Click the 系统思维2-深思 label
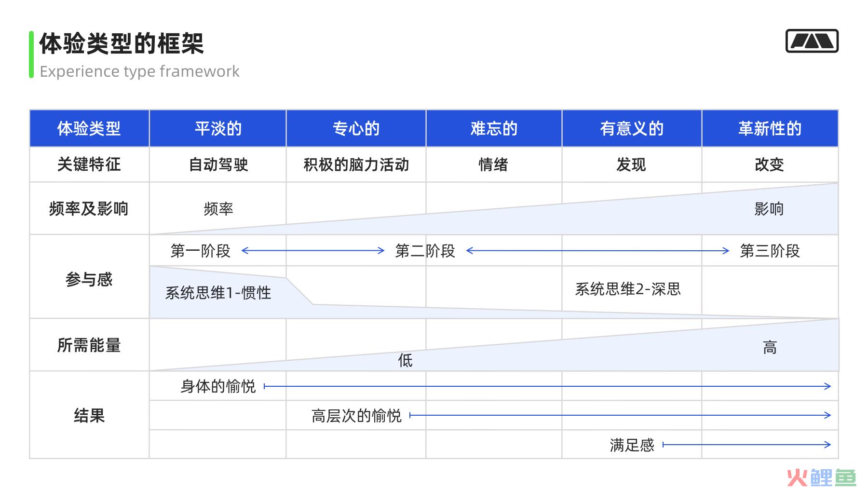This screenshot has height=489, width=868. 628,289
